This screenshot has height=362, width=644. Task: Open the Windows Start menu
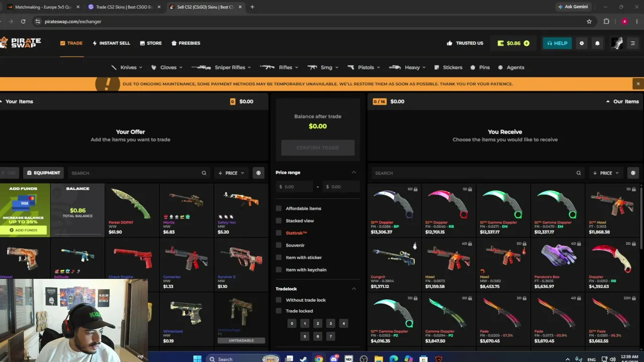[x=197, y=359]
